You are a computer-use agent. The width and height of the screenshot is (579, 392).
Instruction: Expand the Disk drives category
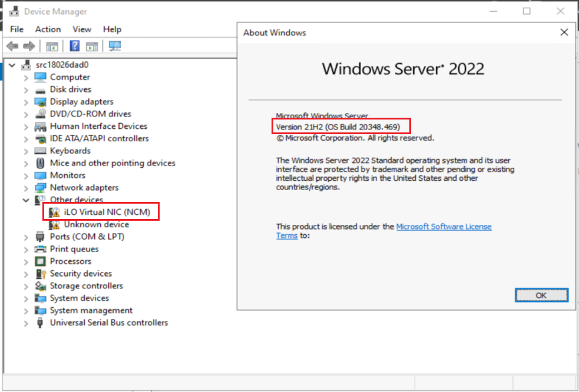tap(26, 89)
